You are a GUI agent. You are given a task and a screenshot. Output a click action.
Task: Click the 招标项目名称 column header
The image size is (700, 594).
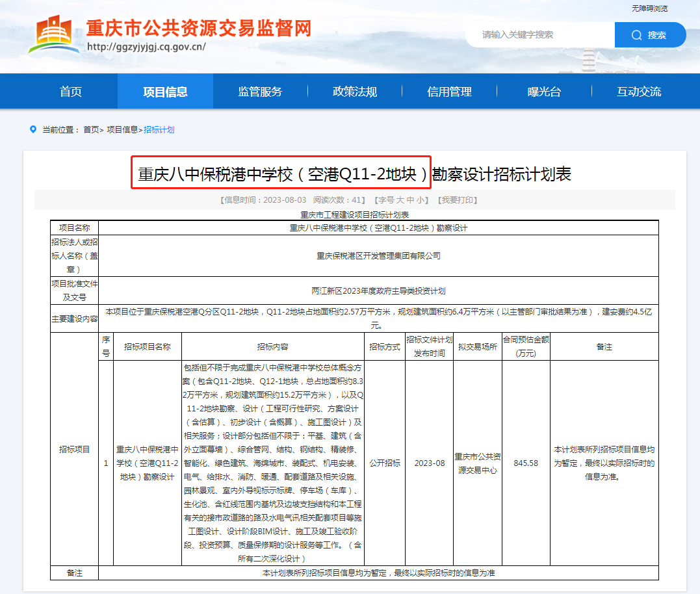(x=148, y=347)
